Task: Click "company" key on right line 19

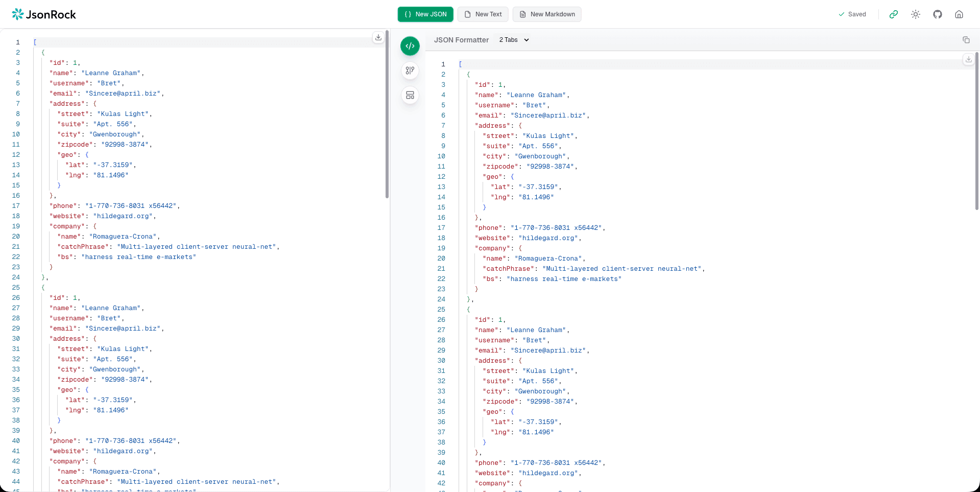Action: click(493, 248)
